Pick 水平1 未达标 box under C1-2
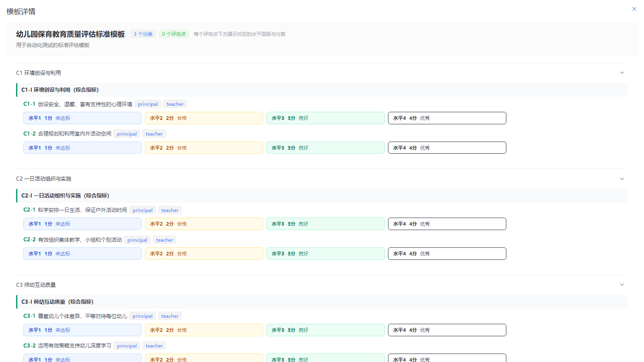Viewport: 644px width, 362px height. pos(83,148)
